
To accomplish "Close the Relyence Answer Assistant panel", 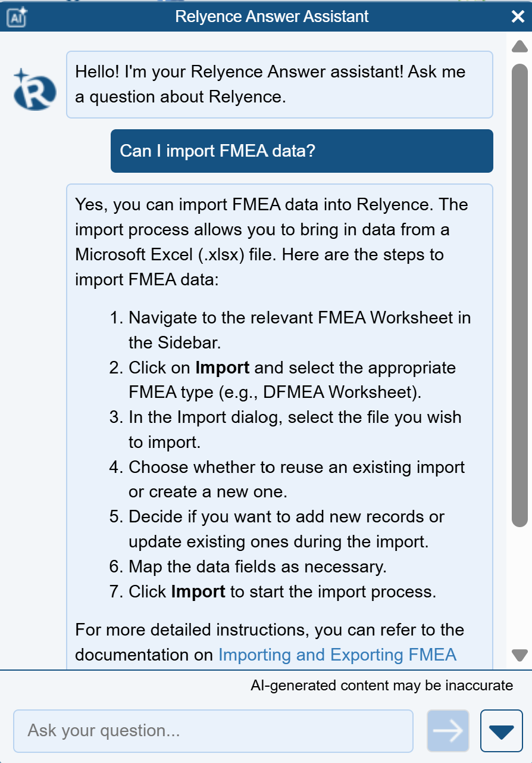I will [x=517, y=17].
